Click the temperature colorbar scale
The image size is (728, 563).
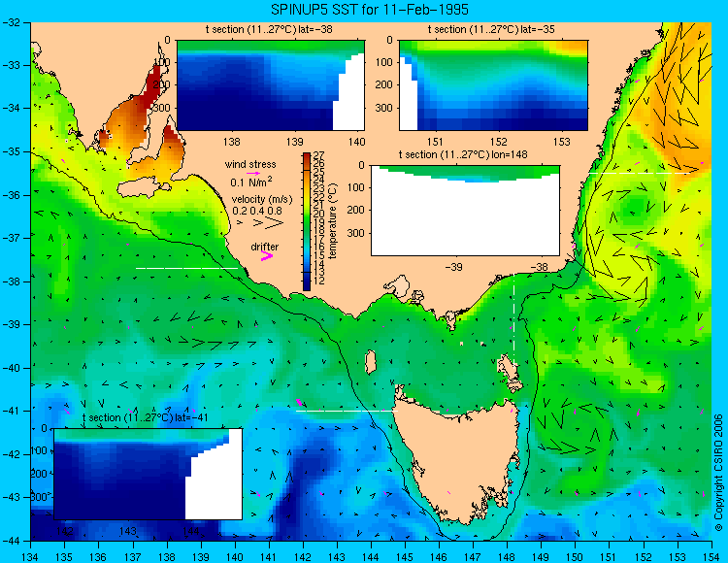click(307, 222)
